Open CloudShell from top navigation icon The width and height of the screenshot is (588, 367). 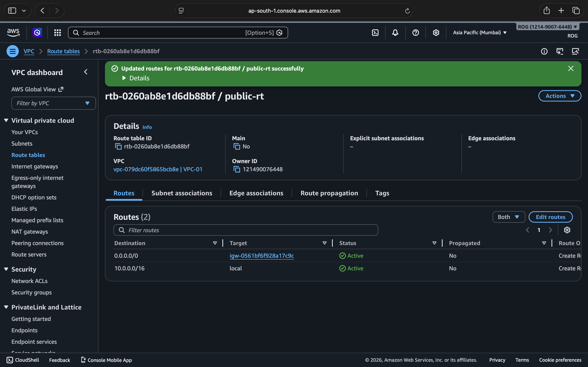pos(375,33)
